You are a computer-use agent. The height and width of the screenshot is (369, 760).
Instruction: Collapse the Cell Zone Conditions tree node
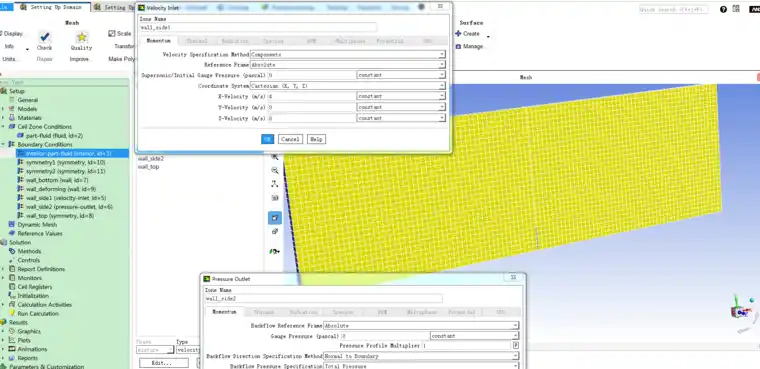point(3,127)
